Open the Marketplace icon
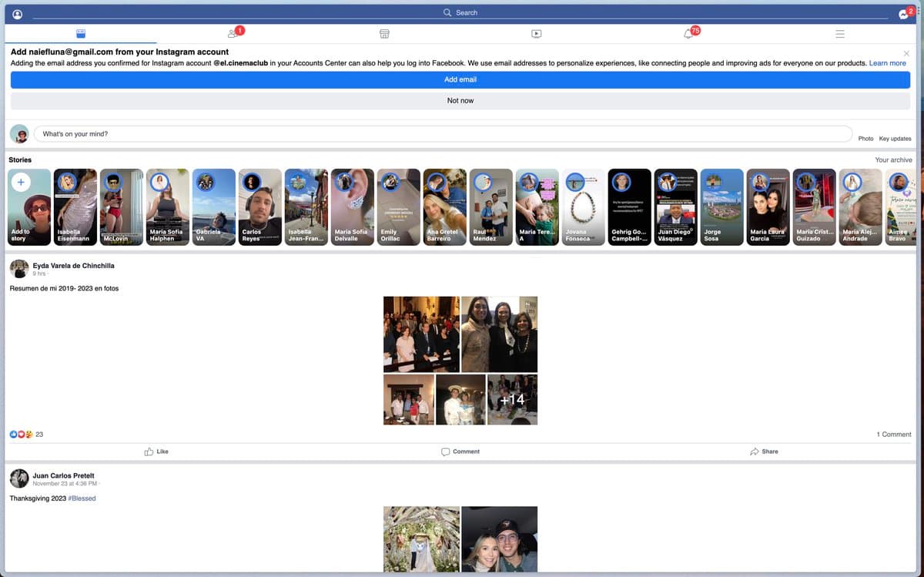This screenshot has width=924, height=577. (x=383, y=33)
